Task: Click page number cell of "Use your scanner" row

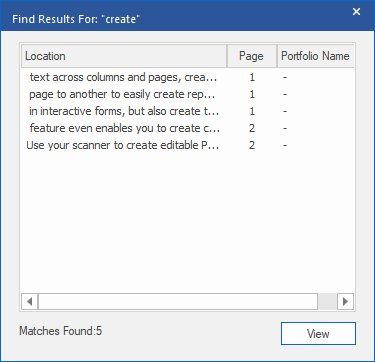Action: click(252, 145)
